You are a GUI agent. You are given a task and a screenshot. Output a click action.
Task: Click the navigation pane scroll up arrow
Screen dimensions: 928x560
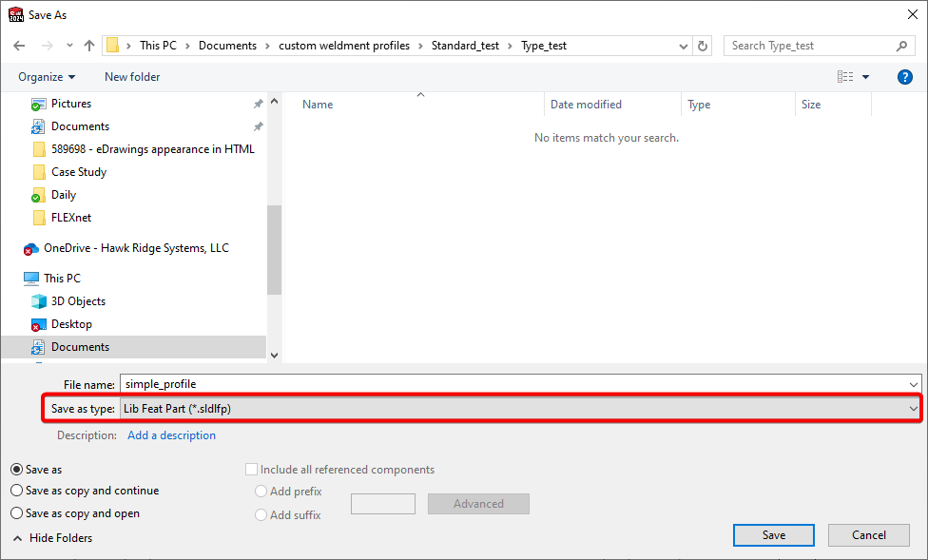click(274, 101)
